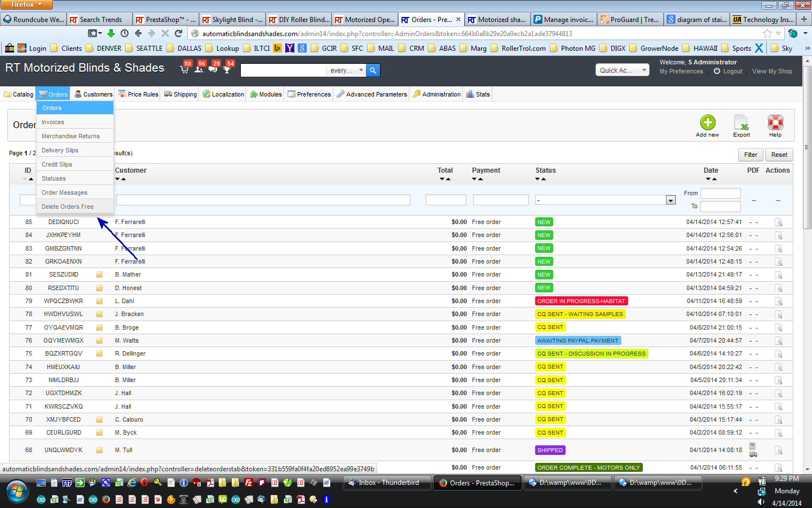Click the blue search magnifier button
Screen dimensions: 812x508
(373, 71)
